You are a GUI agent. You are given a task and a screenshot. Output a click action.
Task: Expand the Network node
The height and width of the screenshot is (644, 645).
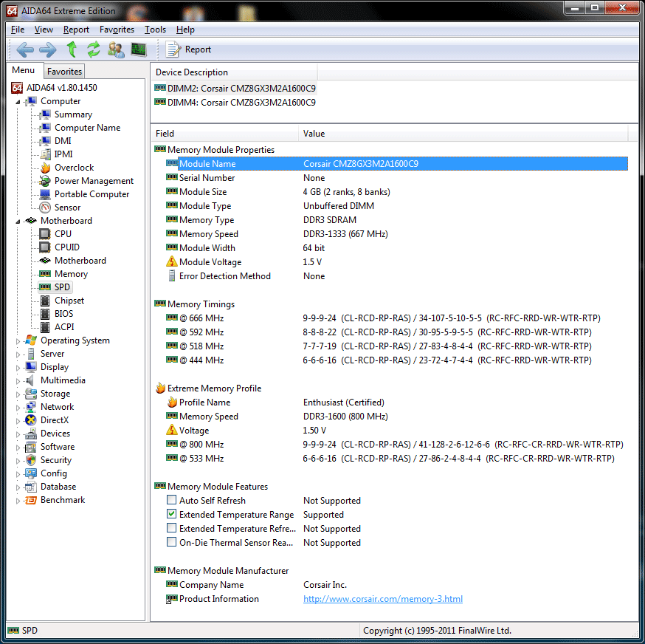(x=18, y=408)
